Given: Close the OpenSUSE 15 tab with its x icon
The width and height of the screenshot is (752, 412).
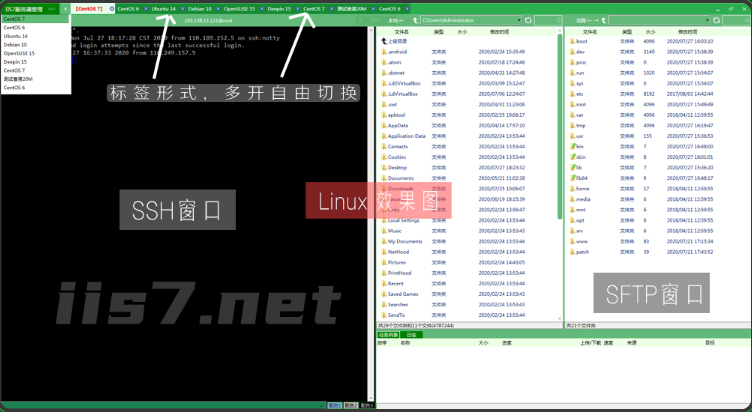Looking at the screenshot, I should [262, 9].
